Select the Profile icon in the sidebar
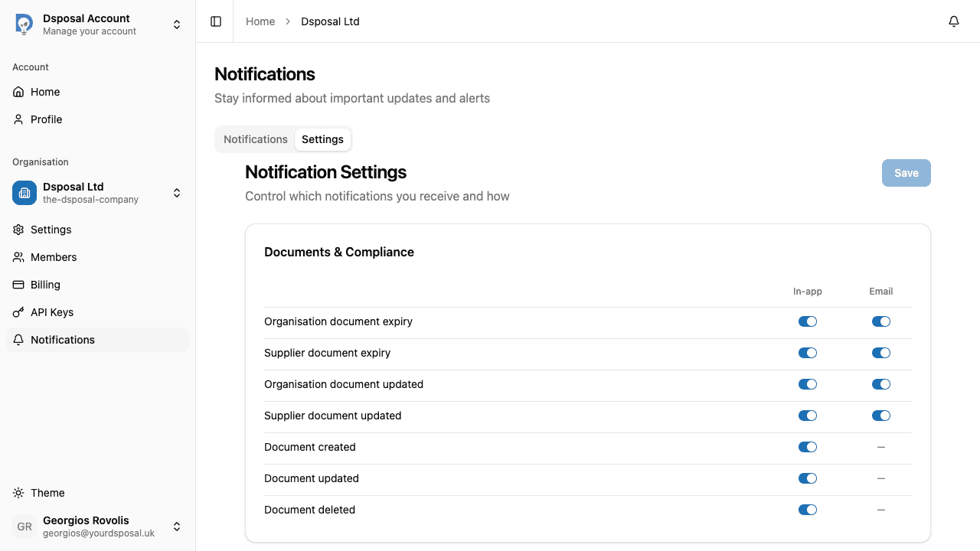 [18, 119]
